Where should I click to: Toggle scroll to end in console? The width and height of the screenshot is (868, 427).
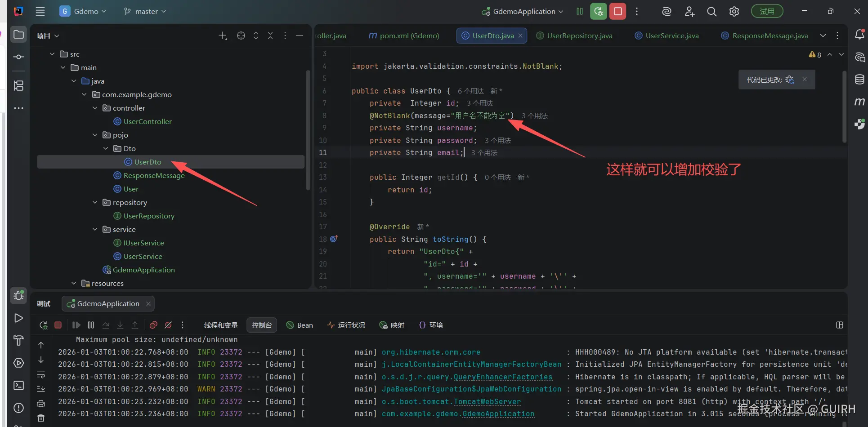(x=41, y=389)
